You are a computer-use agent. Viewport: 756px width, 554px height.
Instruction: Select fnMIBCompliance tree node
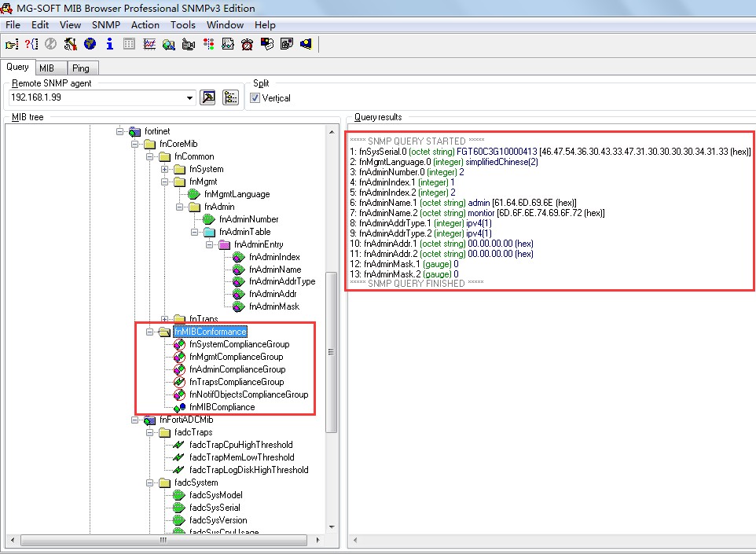[222, 407]
